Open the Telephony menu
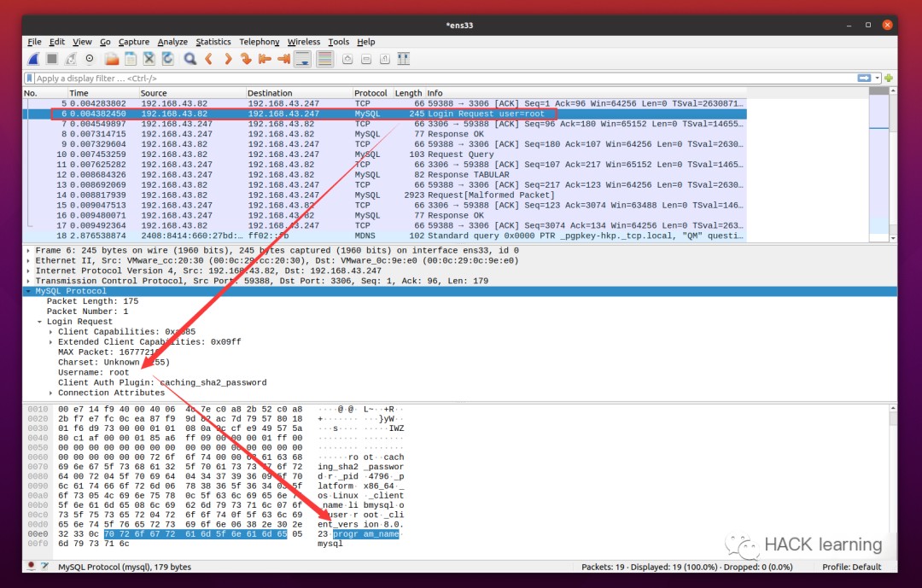 pyautogui.click(x=259, y=42)
